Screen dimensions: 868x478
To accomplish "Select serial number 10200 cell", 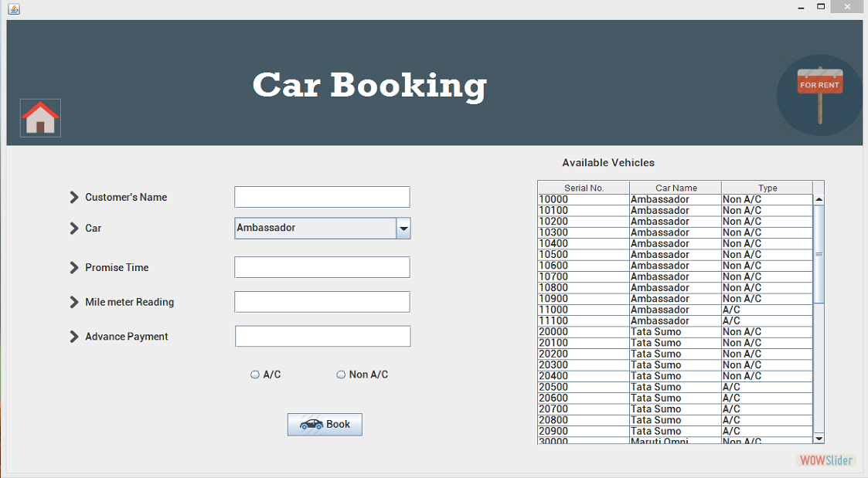I will click(x=584, y=222).
